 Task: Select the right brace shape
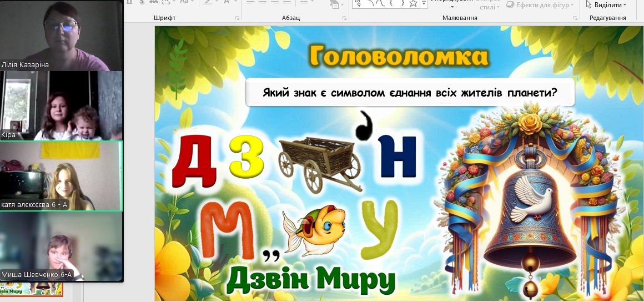click(x=402, y=3)
